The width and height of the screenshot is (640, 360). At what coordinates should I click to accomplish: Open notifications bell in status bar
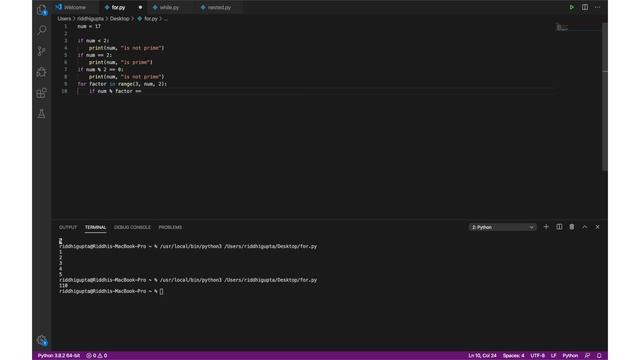tap(599, 356)
